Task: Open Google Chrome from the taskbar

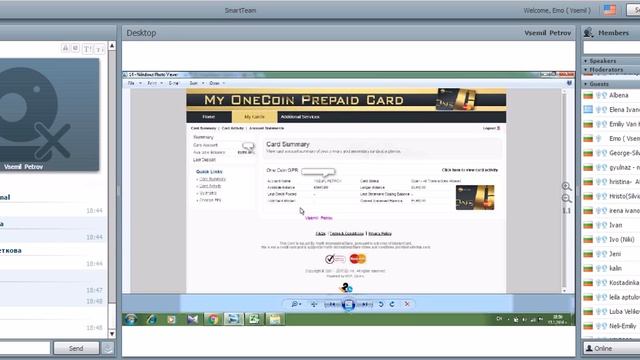Action: point(213,319)
